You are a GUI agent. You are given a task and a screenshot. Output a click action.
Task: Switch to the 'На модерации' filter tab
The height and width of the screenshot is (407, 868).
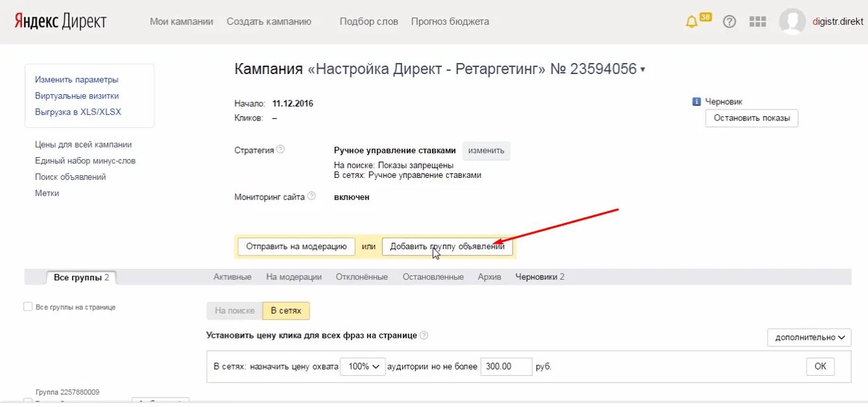[294, 277]
